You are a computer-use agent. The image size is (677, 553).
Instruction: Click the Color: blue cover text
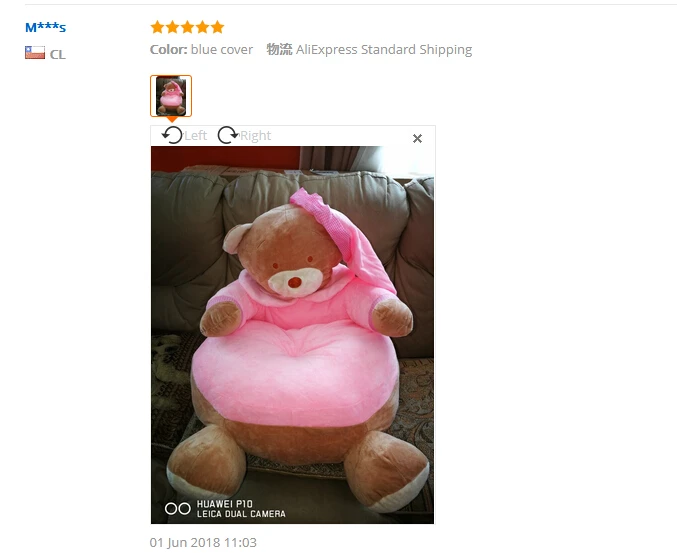pos(201,50)
